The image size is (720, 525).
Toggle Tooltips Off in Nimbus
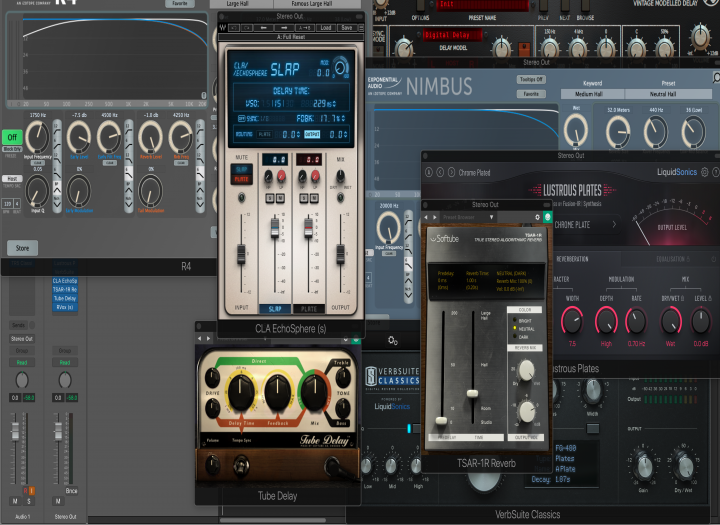coord(531,79)
